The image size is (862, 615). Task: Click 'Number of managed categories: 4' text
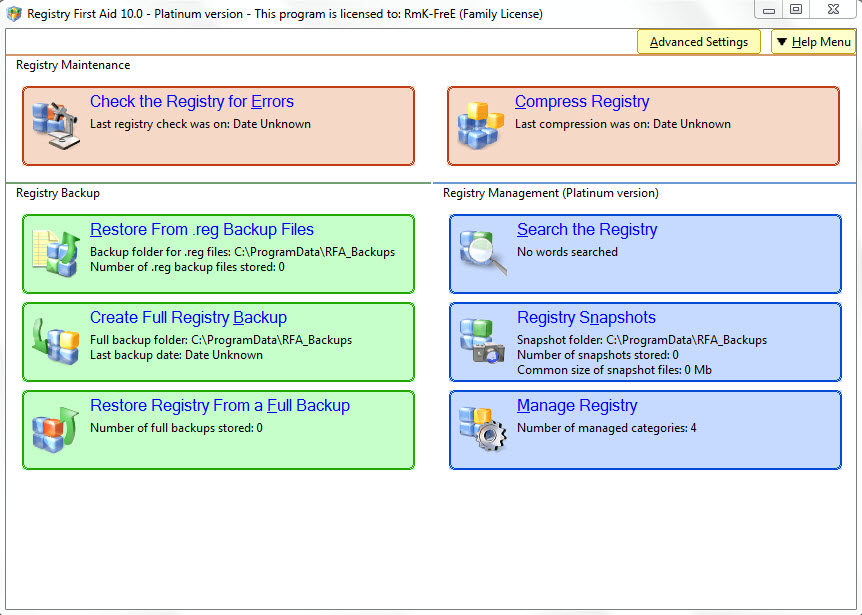(x=606, y=428)
